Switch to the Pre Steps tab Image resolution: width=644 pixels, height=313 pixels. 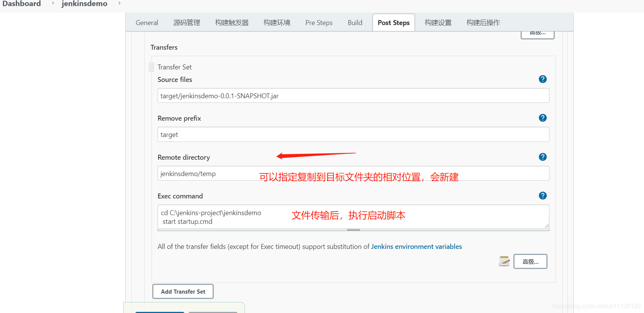tap(319, 23)
